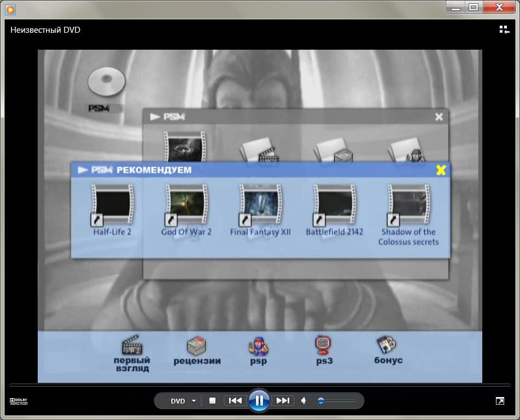This screenshot has width=520, height=420.
Task: Click the filmstrip video icon in gray PSM window
Action: pos(184,147)
